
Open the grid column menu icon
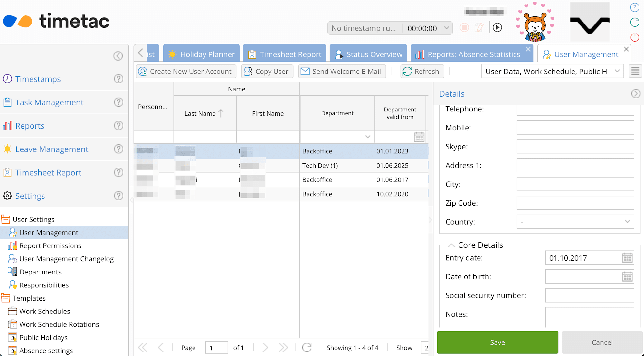pyautogui.click(x=635, y=71)
